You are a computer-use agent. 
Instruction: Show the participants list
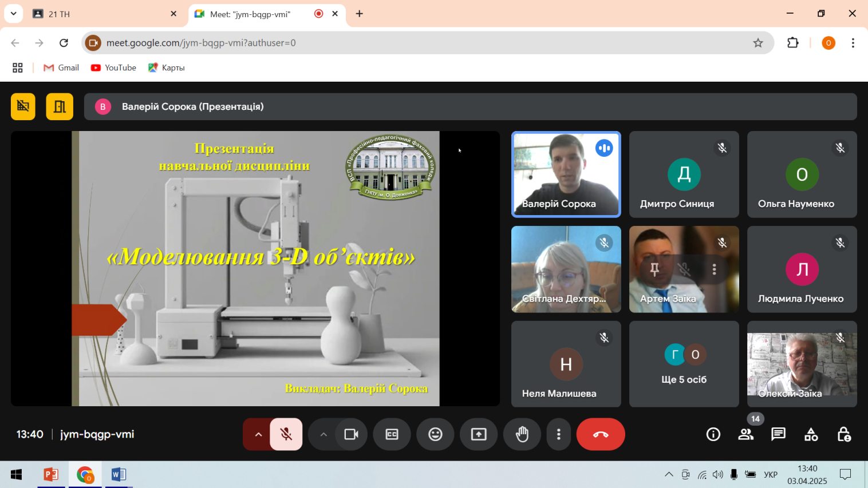click(745, 434)
